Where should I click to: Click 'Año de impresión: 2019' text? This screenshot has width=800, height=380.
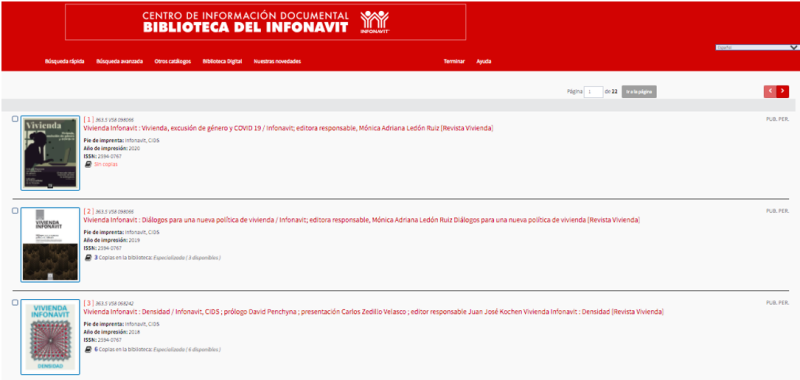coord(112,240)
